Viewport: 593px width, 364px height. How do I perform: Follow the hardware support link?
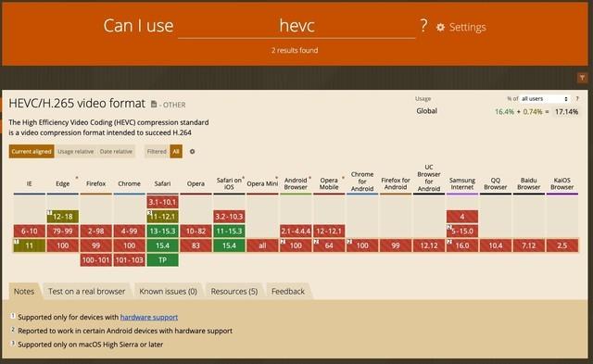tap(149, 317)
